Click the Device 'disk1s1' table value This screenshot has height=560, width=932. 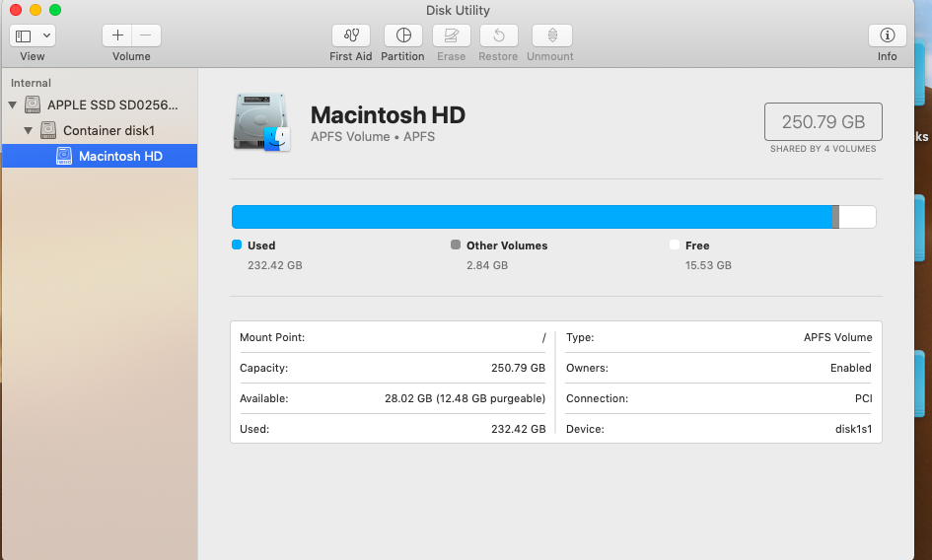[853, 429]
